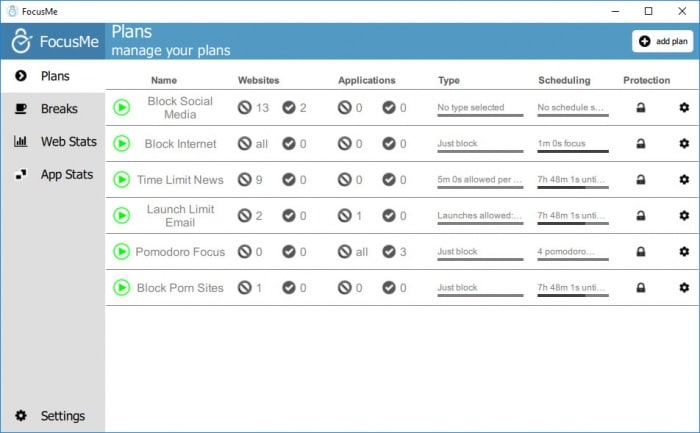Select the 'Block Porn Sites' plan name

(180, 288)
